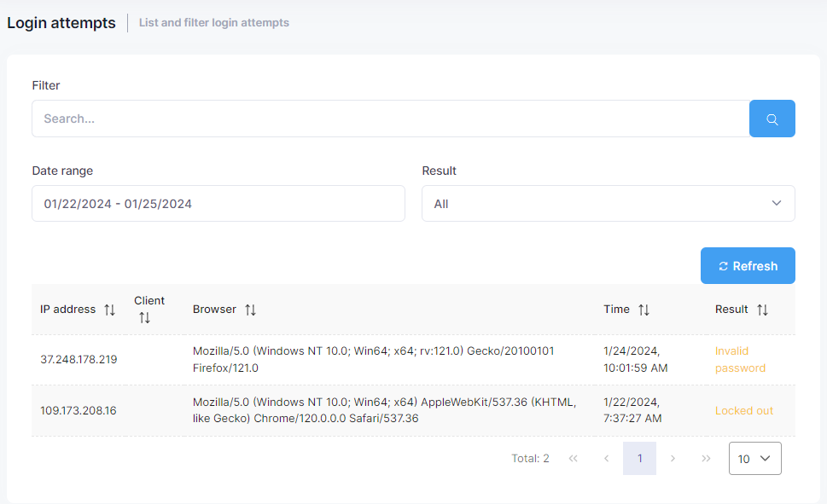Click the Locked out result
Image resolution: width=827 pixels, height=504 pixels.
743,411
